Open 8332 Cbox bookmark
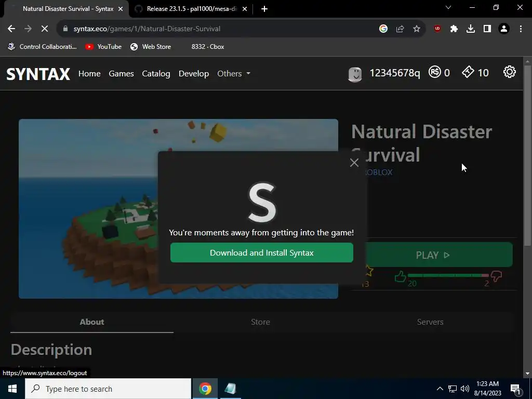Viewport: 532px width, 399px height. (x=208, y=47)
